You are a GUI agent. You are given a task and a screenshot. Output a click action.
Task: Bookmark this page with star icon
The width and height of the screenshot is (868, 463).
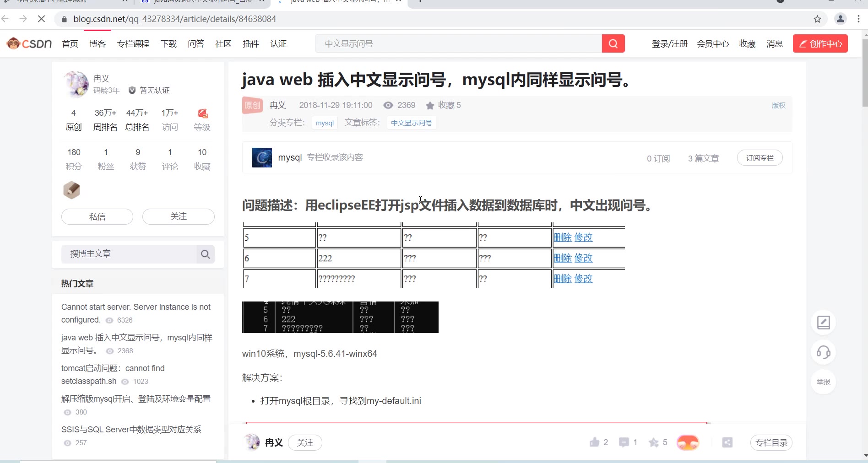(817, 19)
